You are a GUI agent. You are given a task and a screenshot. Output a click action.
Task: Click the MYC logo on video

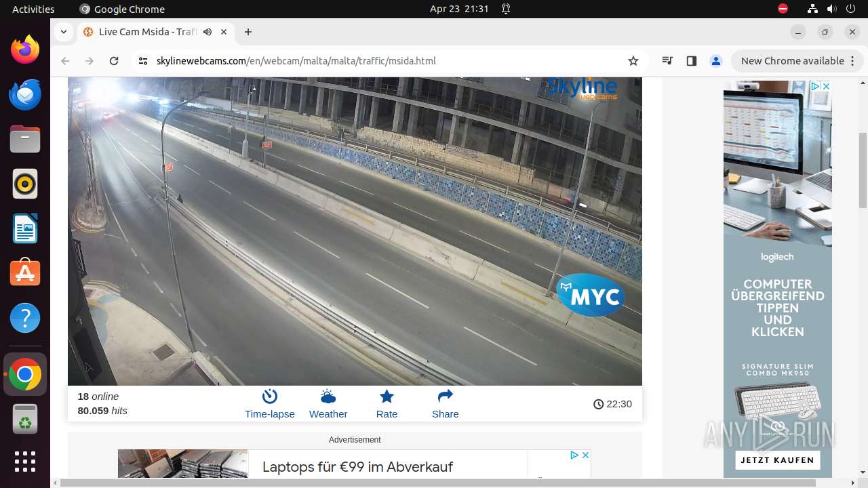pyautogui.click(x=591, y=296)
